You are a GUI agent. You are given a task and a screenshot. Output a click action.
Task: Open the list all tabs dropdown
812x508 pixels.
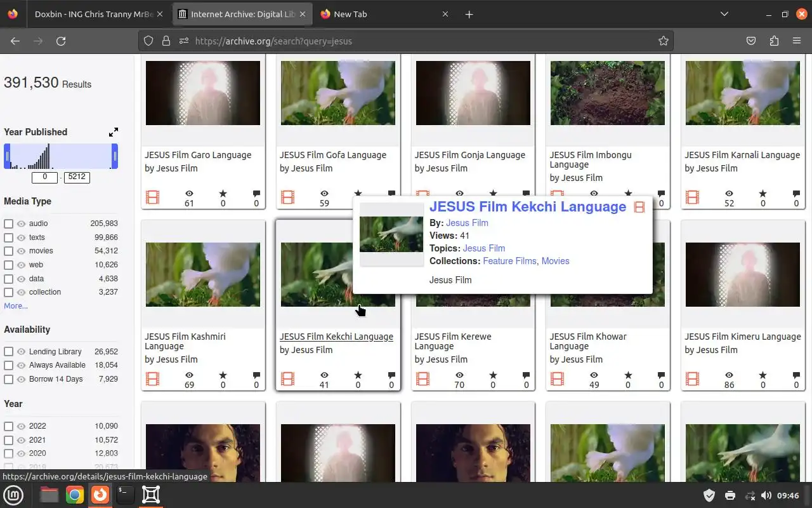click(724, 14)
